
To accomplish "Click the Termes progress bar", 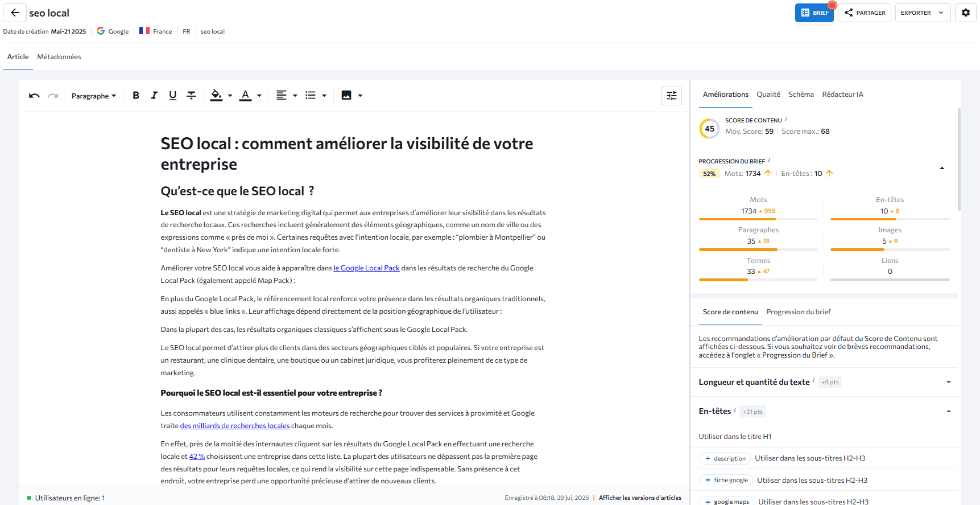I will click(x=758, y=280).
